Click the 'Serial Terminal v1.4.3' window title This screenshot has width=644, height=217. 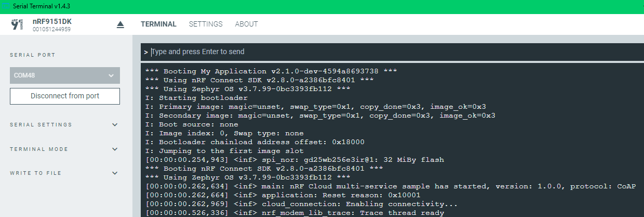click(x=41, y=7)
